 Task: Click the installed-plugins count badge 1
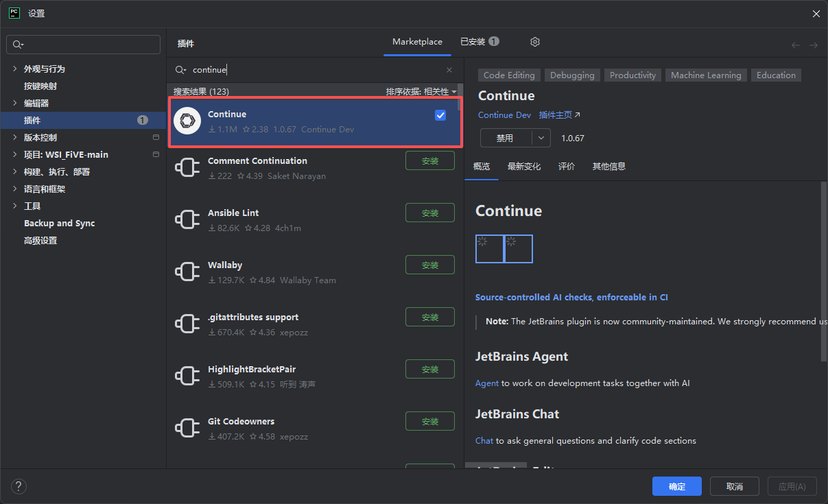click(x=494, y=41)
